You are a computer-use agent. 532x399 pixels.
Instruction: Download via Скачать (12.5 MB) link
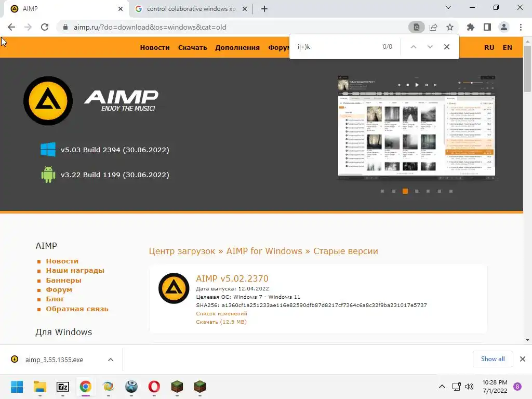point(221,322)
